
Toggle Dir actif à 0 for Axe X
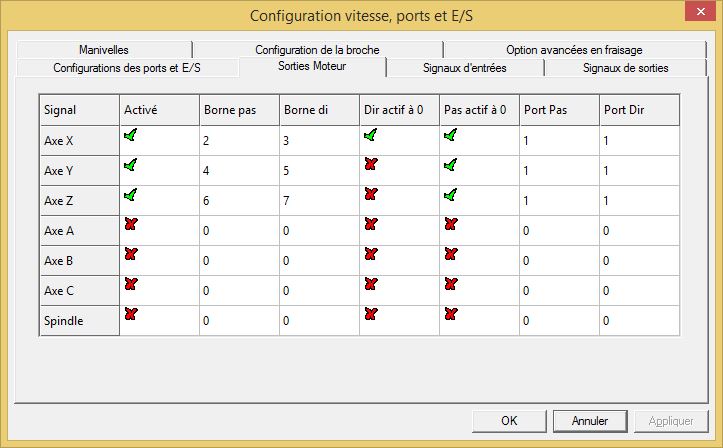pyautogui.click(x=371, y=135)
